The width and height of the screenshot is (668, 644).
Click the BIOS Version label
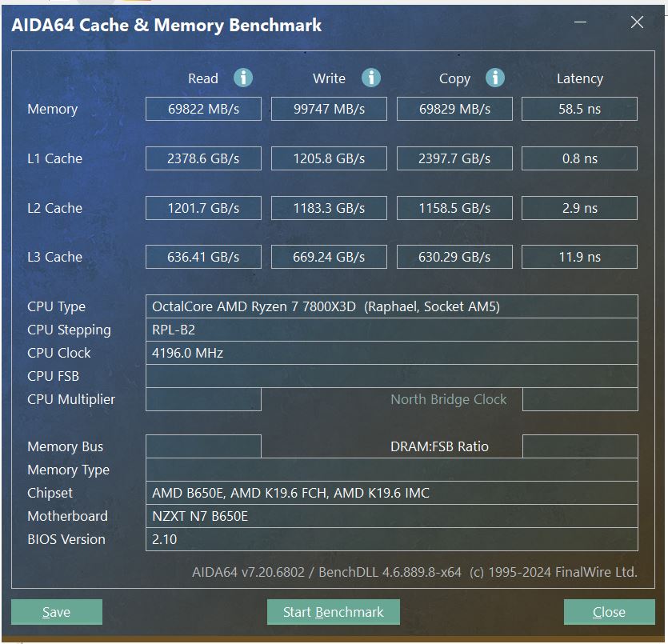[66, 539]
